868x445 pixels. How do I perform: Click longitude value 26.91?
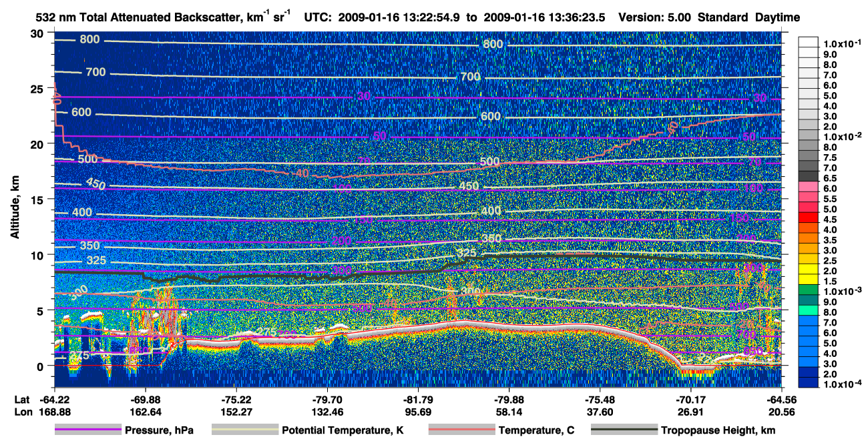tap(691, 412)
